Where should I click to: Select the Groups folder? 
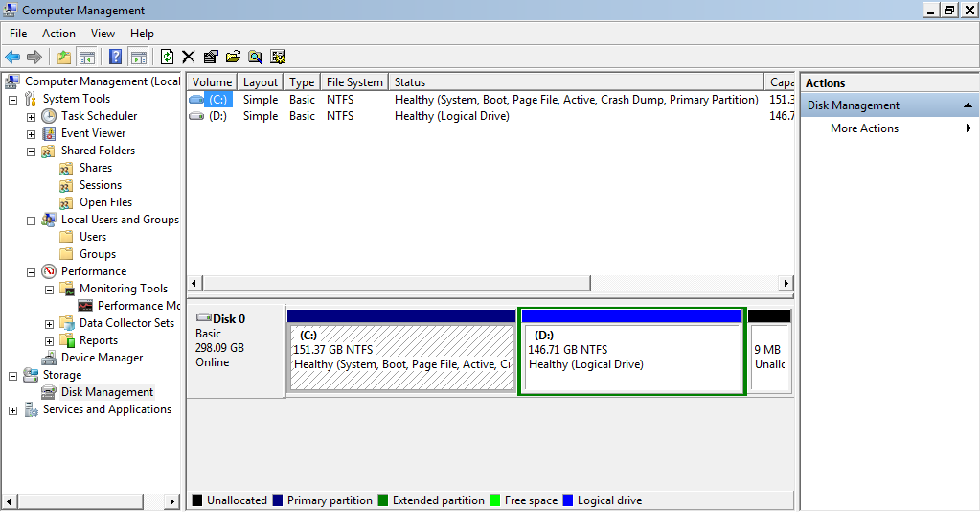point(98,254)
